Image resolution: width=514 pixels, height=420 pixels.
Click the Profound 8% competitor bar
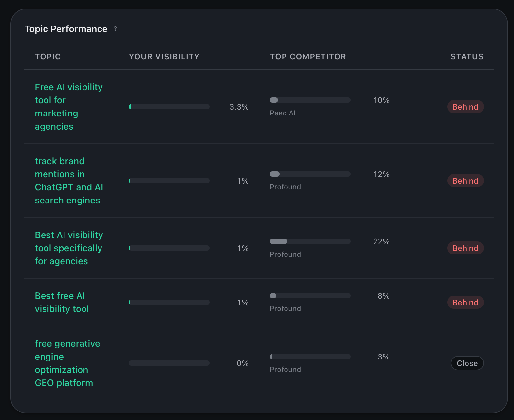(310, 296)
